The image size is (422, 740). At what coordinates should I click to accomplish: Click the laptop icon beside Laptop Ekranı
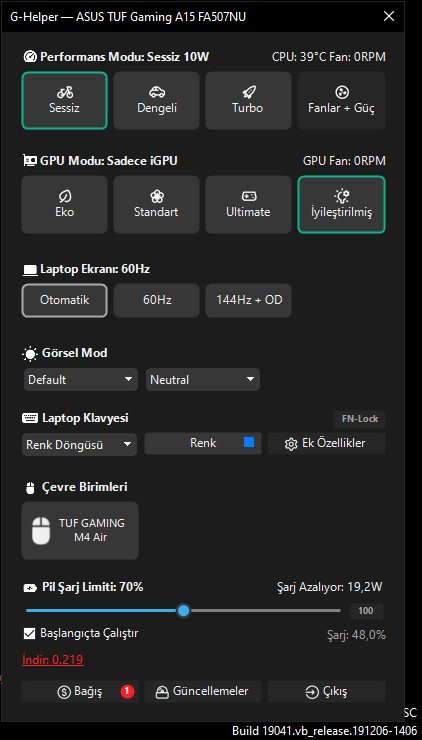tap(30, 270)
